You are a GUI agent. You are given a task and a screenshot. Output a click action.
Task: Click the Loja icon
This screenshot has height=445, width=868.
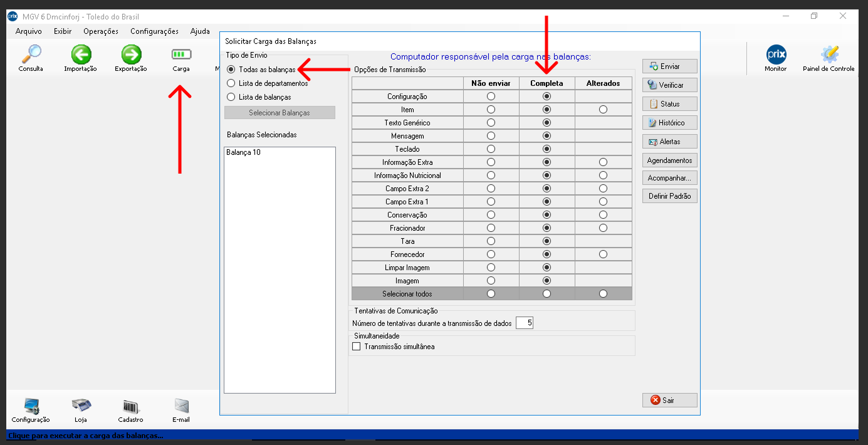click(81, 406)
